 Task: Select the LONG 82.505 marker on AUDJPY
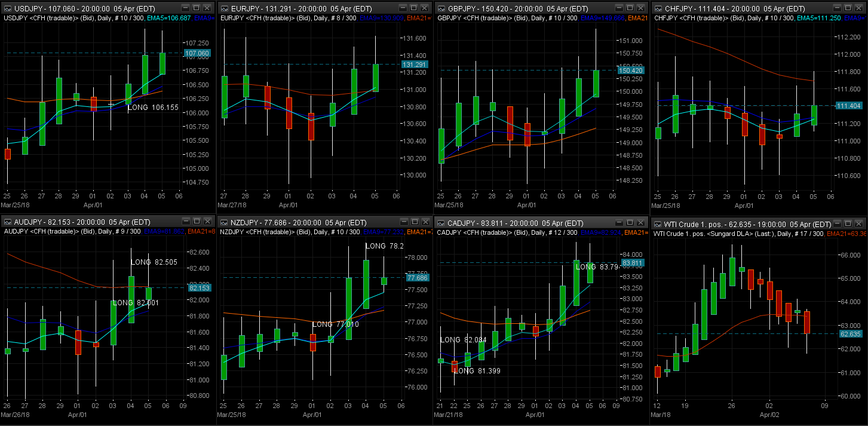154,262
